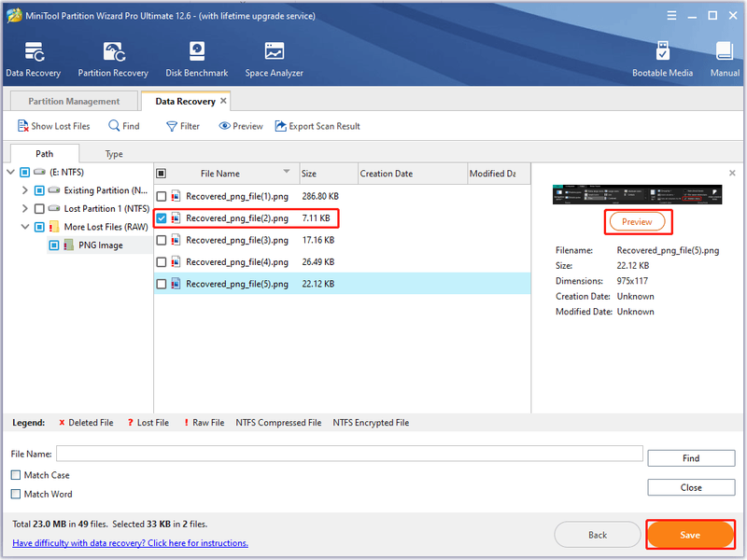Open the Disk Benchmark tool

pyautogui.click(x=197, y=51)
